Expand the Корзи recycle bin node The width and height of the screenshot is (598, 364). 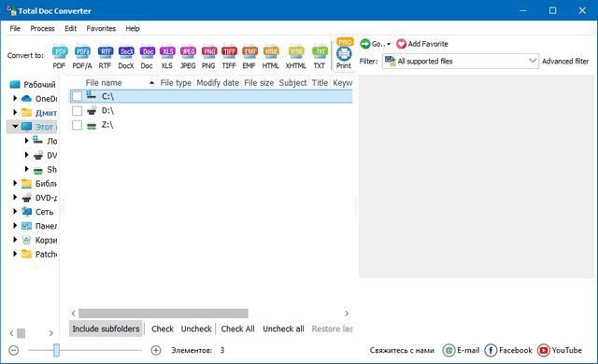pos(15,240)
